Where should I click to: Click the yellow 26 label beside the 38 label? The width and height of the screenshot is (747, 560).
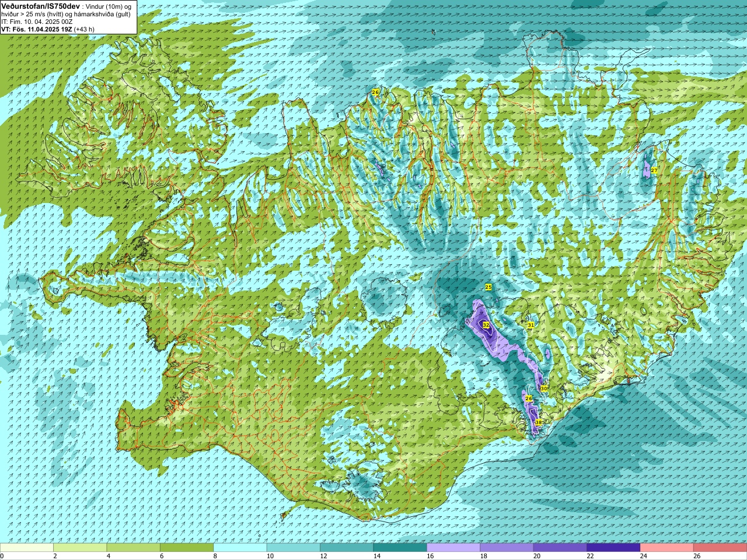529,398
